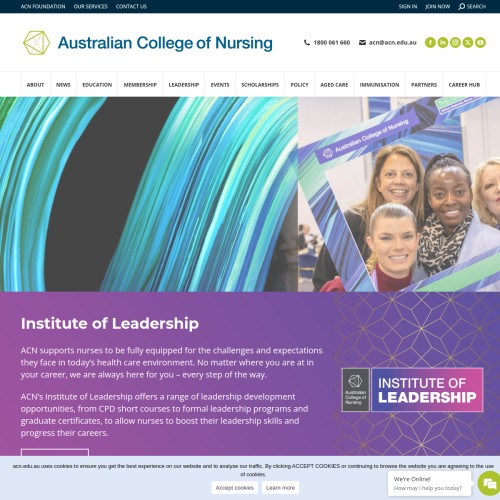
Task: Select Leadership in the navigation bar
Action: (184, 85)
